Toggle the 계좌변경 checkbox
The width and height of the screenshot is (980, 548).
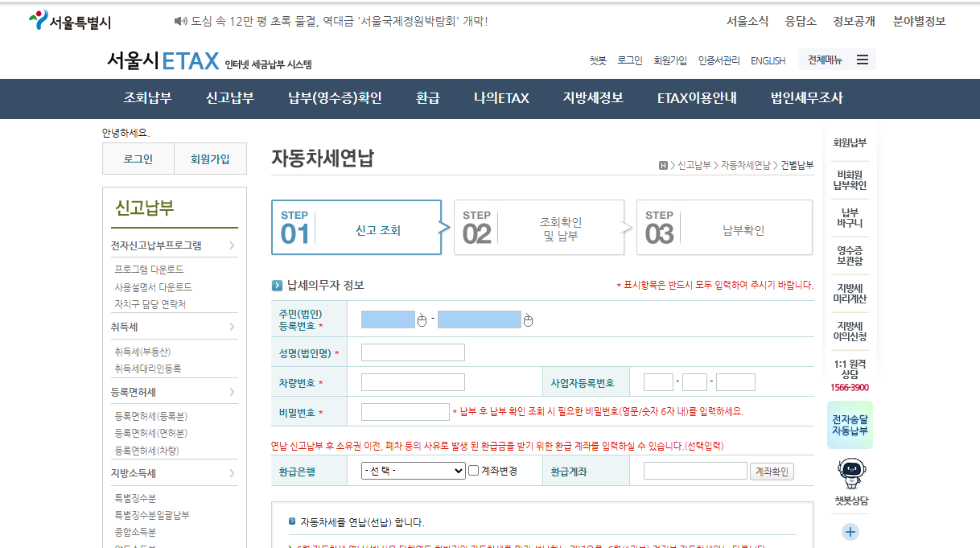474,471
